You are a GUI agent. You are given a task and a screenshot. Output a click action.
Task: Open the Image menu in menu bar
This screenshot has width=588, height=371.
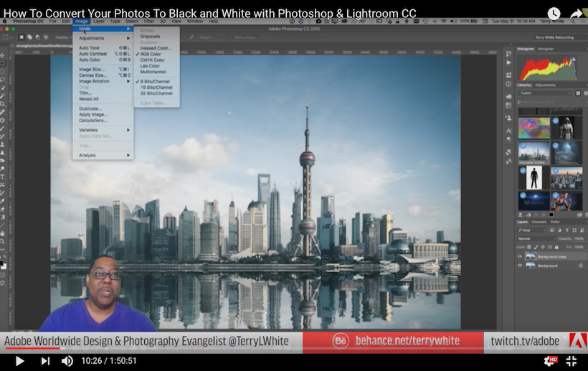tap(81, 22)
